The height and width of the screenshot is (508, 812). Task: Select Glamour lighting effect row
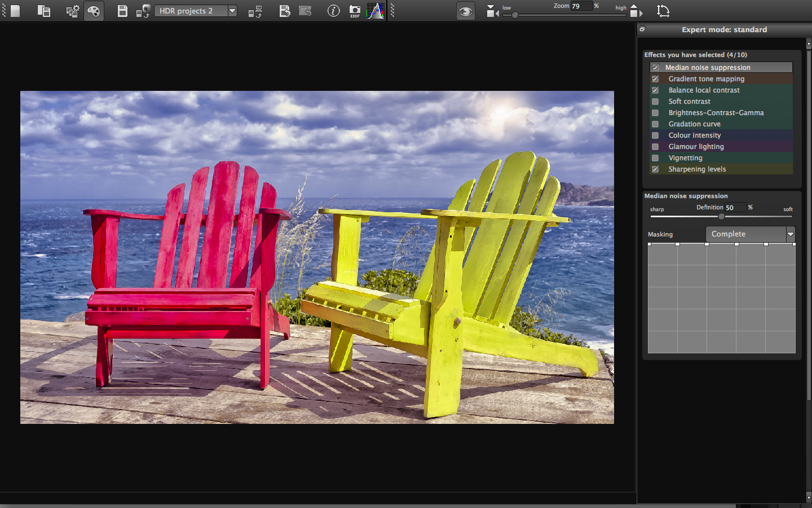[x=721, y=146]
